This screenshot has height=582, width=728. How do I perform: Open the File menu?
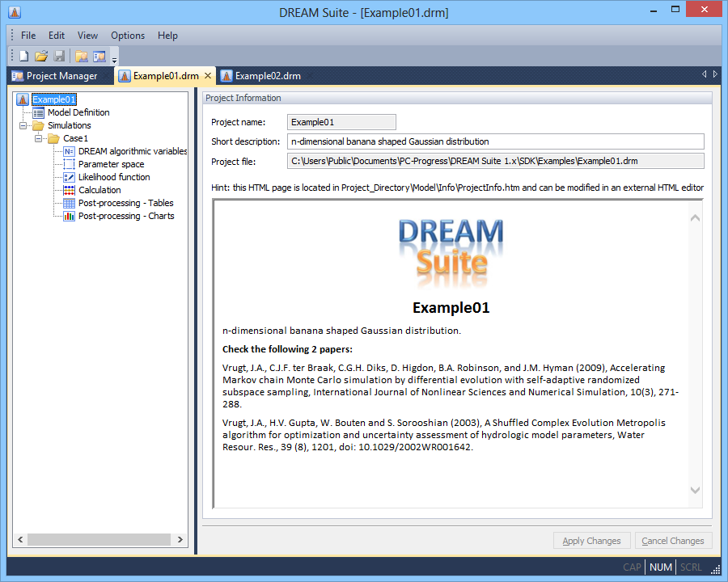point(28,36)
